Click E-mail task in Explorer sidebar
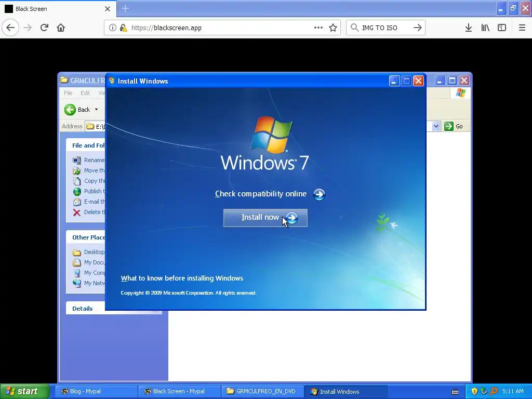532x399 pixels. [x=89, y=202]
